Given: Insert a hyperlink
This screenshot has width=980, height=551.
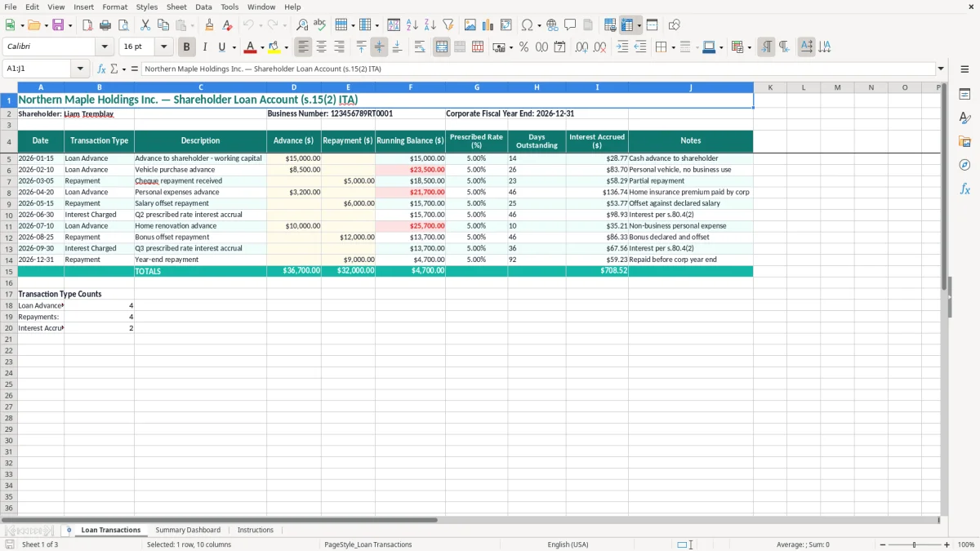Looking at the screenshot, I should pyautogui.click(x=552, y=25).
